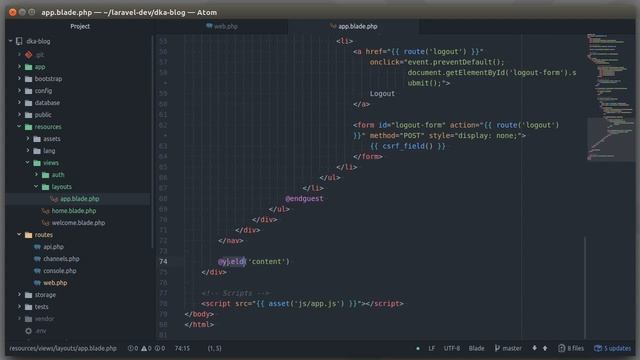Click the config folder icon
The height and width of the screenshot is (360, 640).
click(28, 91)
